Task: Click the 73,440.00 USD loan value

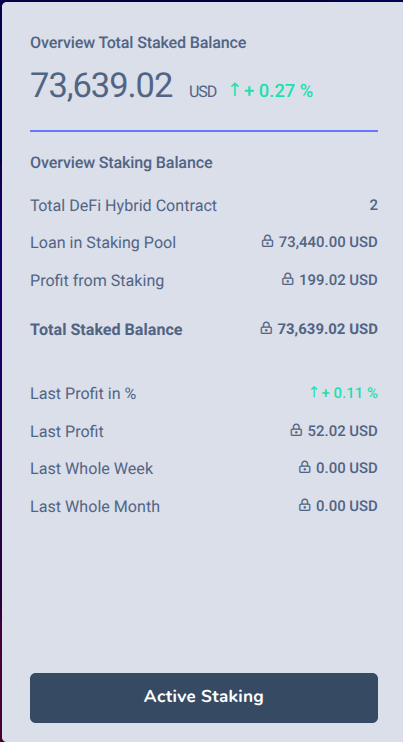Action: 328,242
